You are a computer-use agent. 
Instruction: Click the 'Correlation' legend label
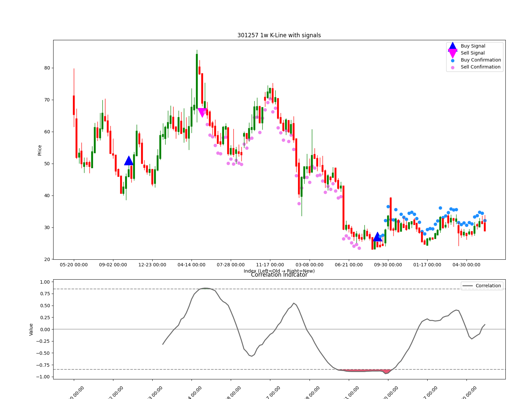click(488, 286)
